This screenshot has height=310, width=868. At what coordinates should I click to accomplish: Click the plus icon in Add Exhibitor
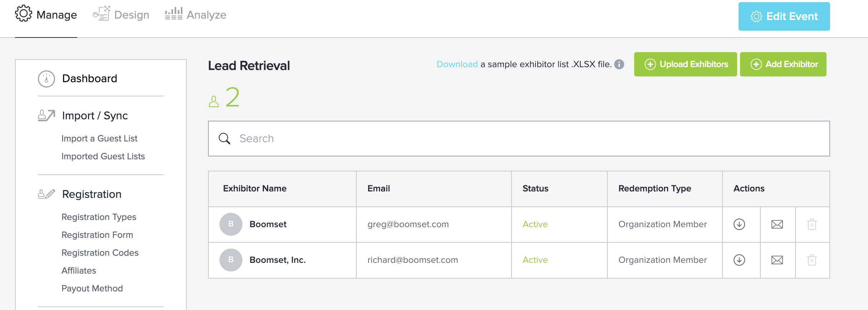coord(756,64)
